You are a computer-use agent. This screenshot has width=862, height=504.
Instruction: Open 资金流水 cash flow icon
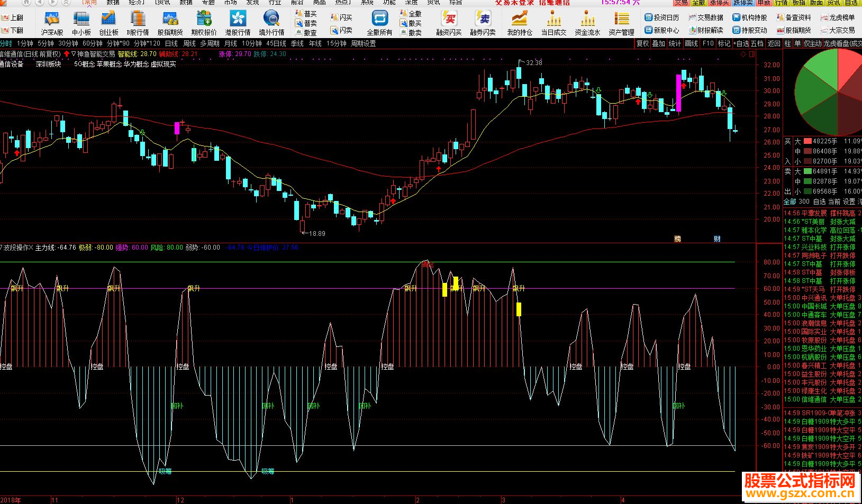pyautogui.click(x=587, y=24)
